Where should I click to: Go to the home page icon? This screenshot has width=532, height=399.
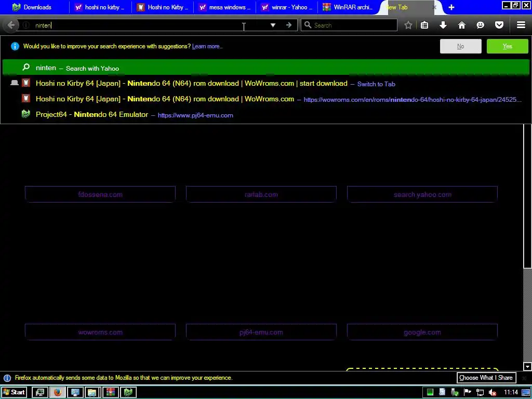462,25
